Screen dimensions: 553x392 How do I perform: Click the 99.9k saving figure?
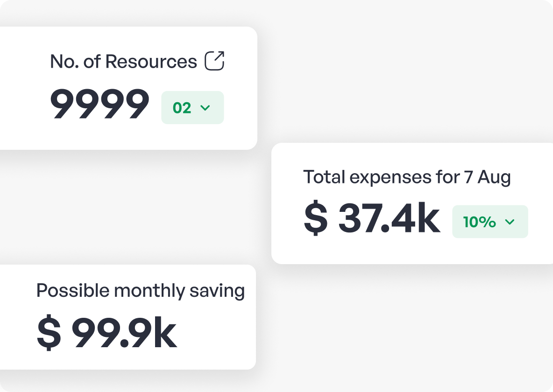click(x=124, y=333)
